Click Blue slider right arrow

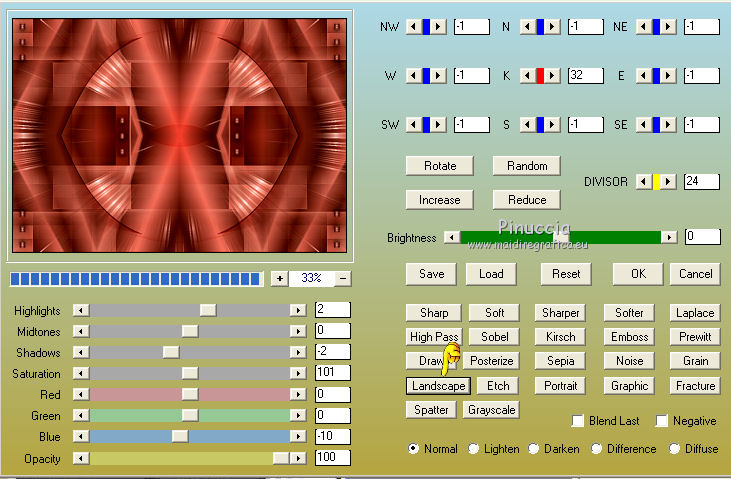tap(298, 436)
